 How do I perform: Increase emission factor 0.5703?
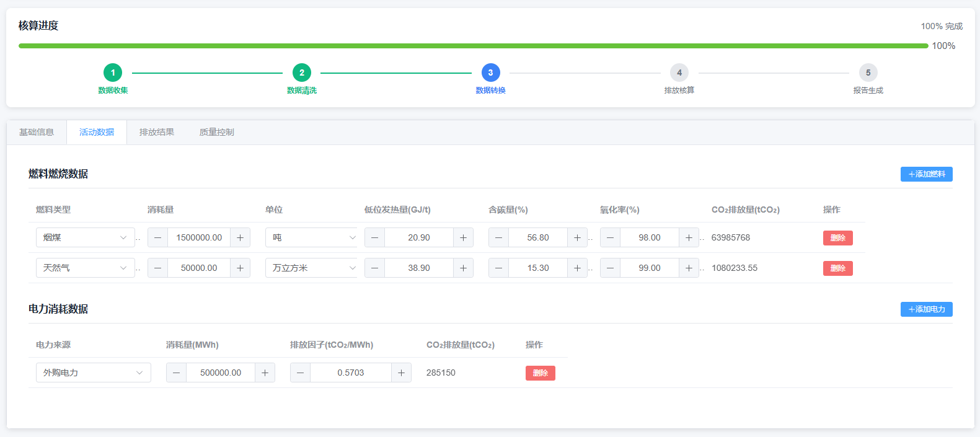[401, 373]
